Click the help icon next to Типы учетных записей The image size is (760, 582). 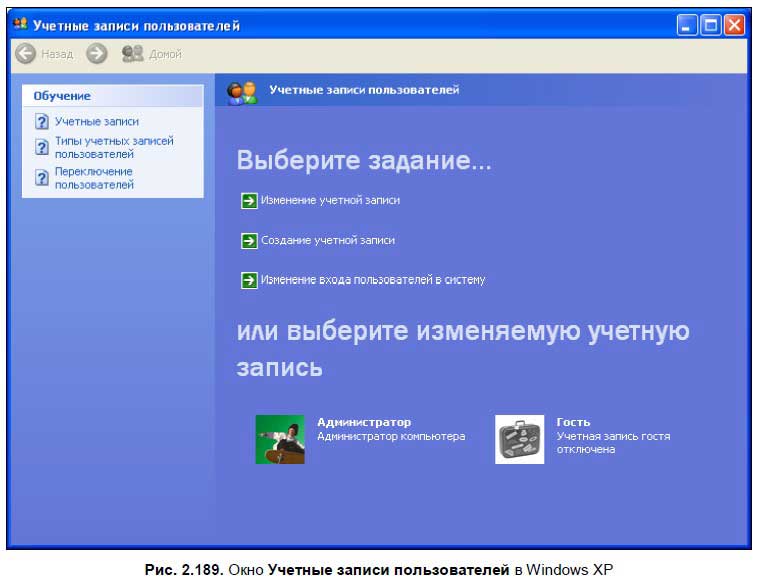[x=42, y=147]
